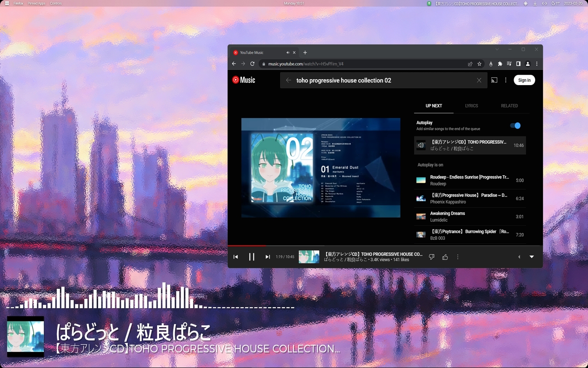Select Awakening Dreams thumbnail in the queue
The width and height of the screenshot is (588, 368).
(x=421, y=216)
